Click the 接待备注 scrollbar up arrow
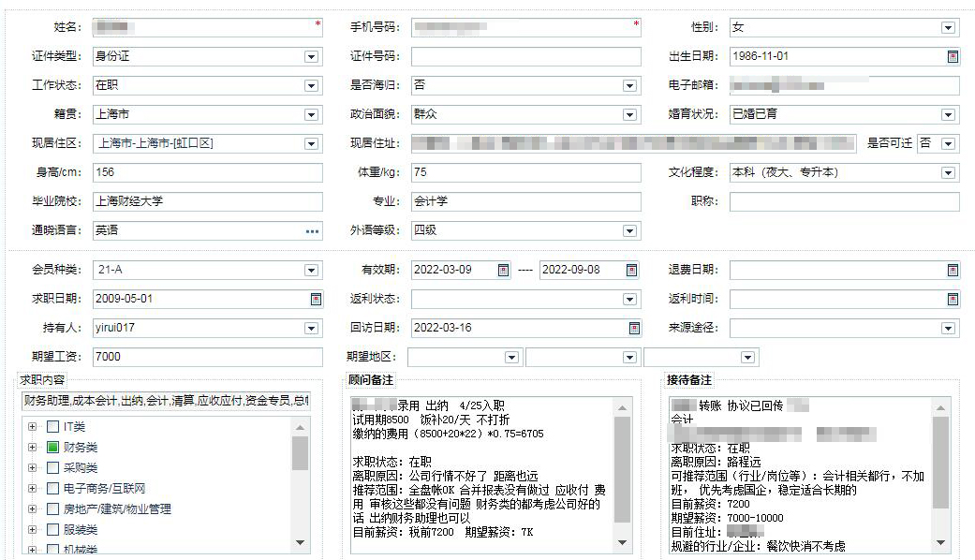This screenshot has width=975, height=560. tap(940, 407)
